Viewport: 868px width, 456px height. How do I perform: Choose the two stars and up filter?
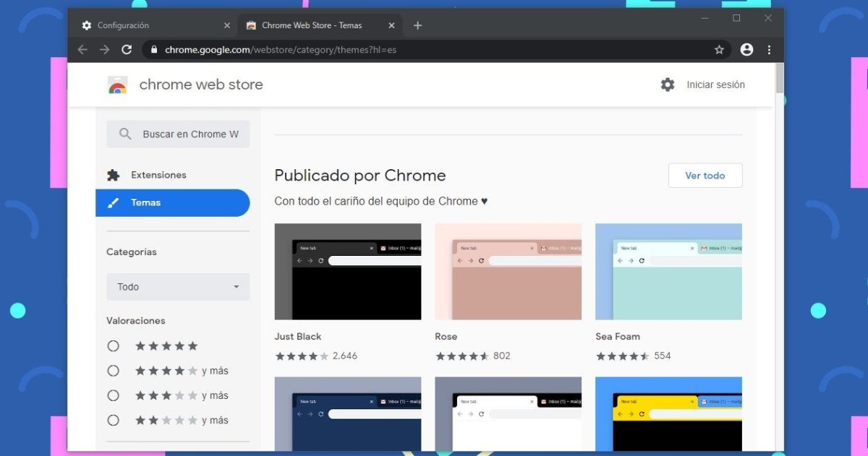click(114, 420)
